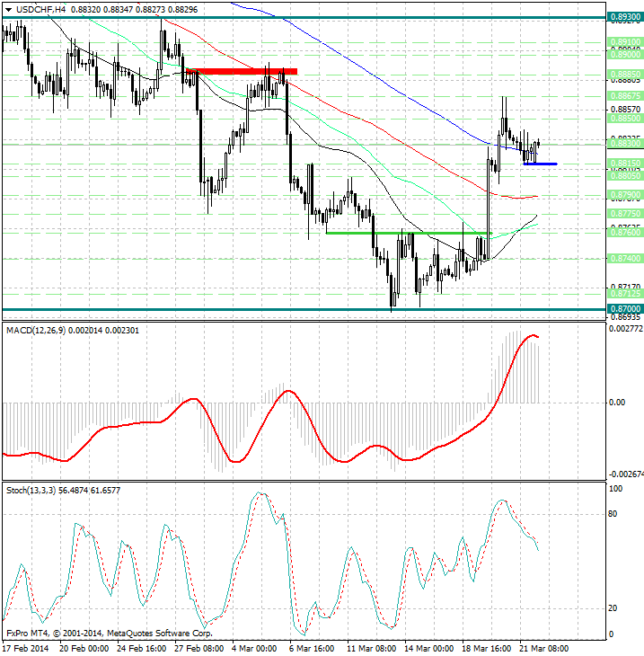Click the bottom teal line at 0.87000
The image size is (644, 656).
[304, 310]
